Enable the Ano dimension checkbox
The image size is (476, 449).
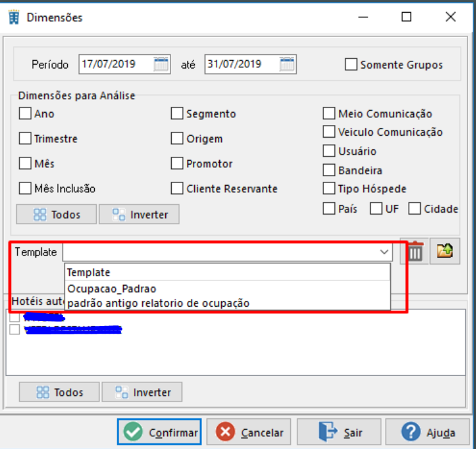(x=25, y=113)
